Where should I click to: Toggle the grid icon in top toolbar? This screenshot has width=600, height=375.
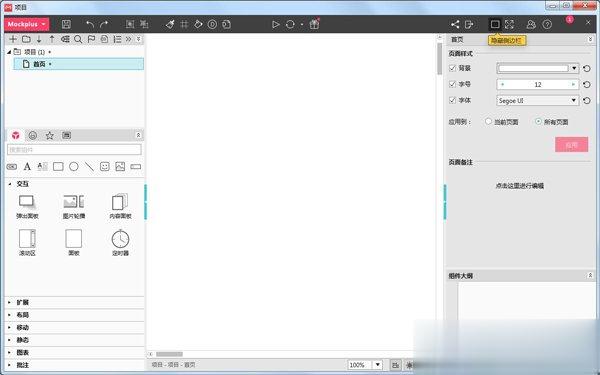(x=184, y=24)
